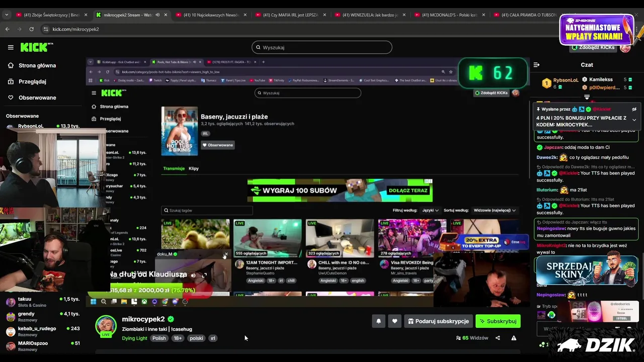The height and width of the screenshot is (362, 644).
Task: Click Szukaj tagów field in streamed page
Action: click(207, 210)
